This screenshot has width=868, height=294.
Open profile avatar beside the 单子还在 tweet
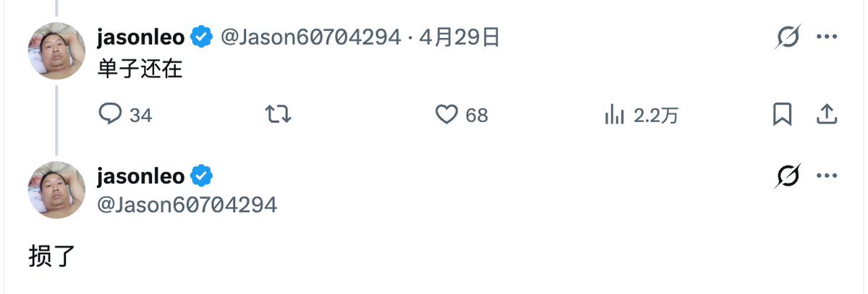[x=56, y=51]
